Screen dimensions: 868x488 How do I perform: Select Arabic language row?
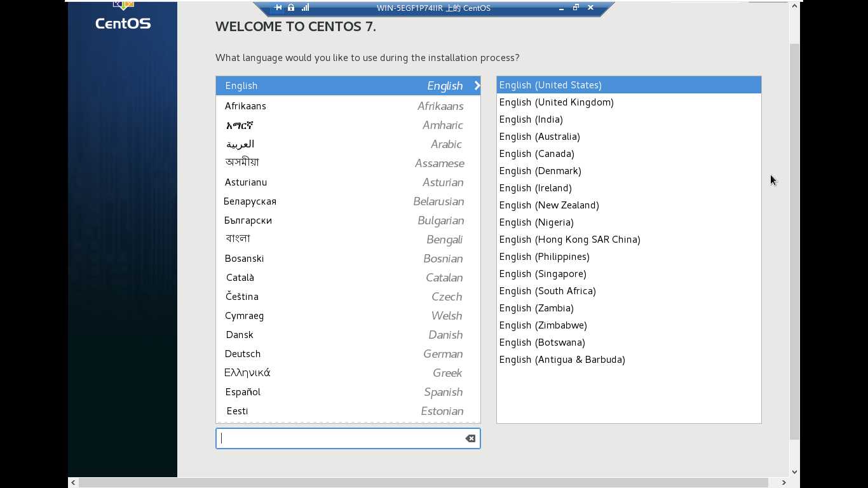348,144
